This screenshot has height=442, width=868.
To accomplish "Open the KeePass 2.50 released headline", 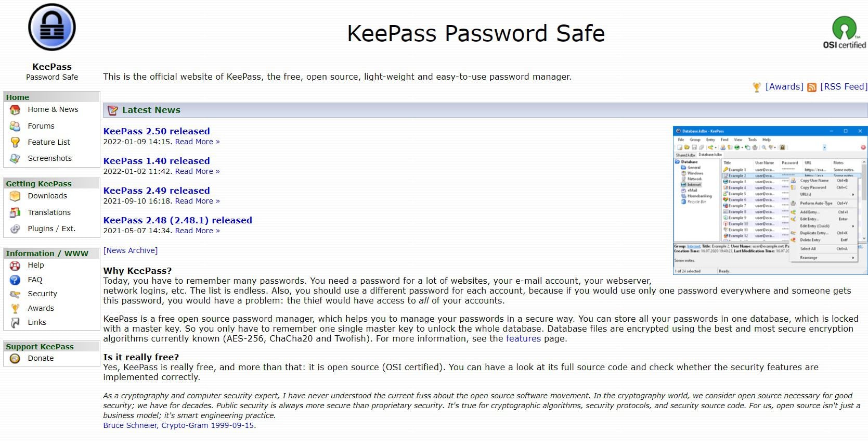I will [x=157, y=131].
